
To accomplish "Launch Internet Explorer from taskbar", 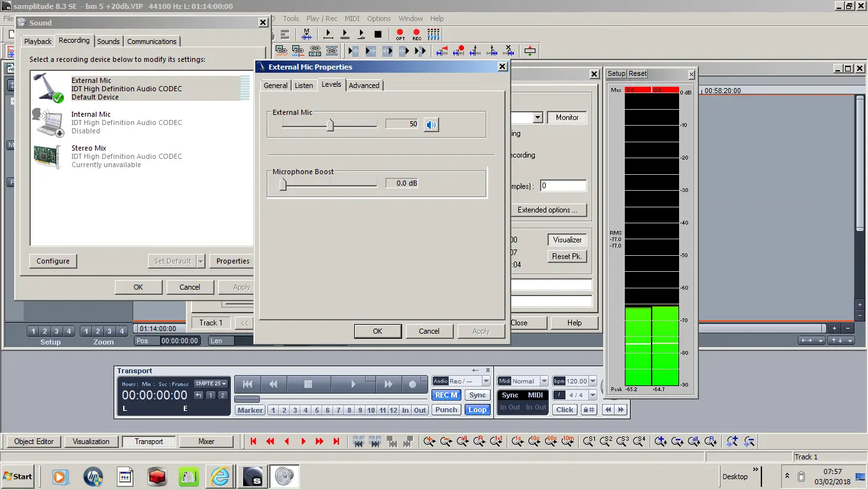I will pos(220,477).
